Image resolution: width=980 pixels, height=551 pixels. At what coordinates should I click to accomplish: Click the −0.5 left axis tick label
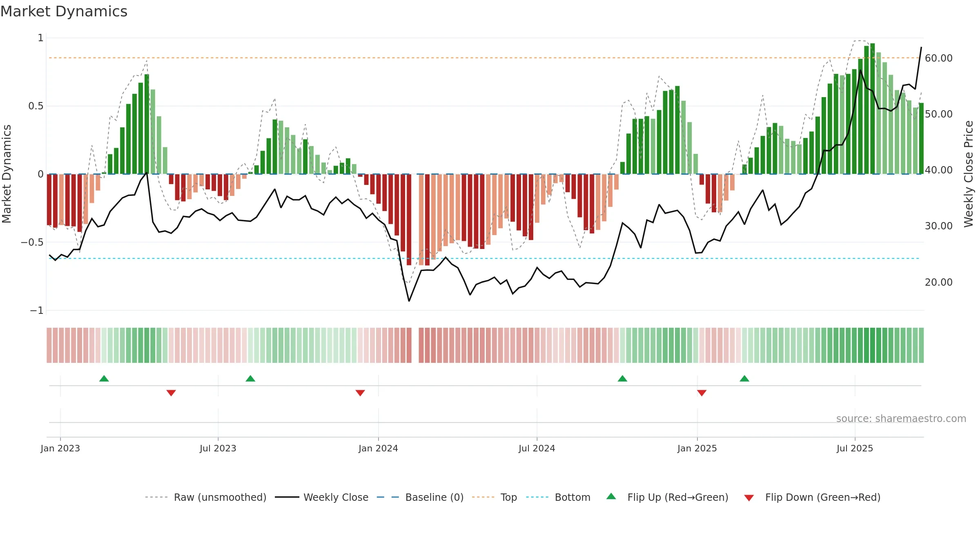tap(32, 242)
